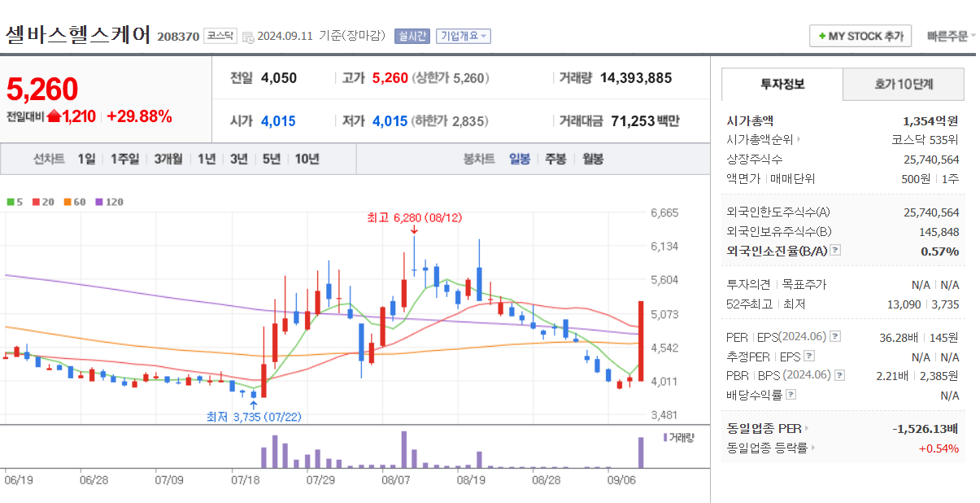Select the 10년 line chart period
The height and width of the screenshot is (503, 980).
click(307, 159)
